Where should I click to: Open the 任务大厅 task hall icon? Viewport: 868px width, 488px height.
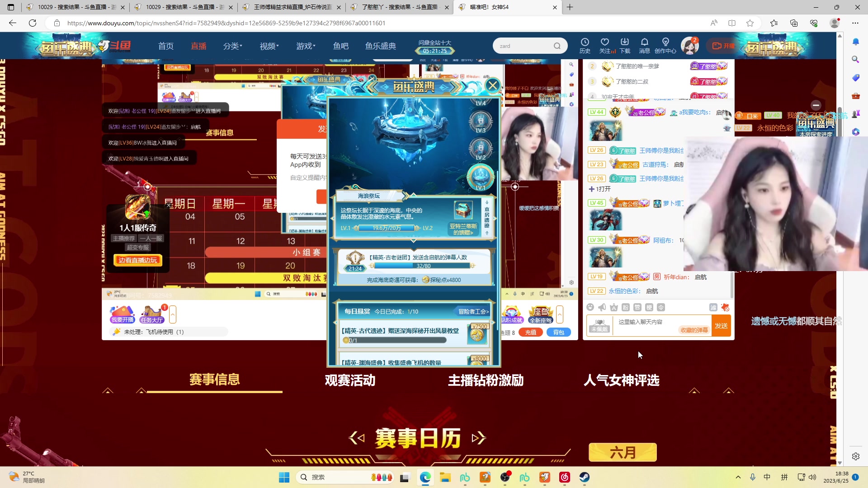152,314
